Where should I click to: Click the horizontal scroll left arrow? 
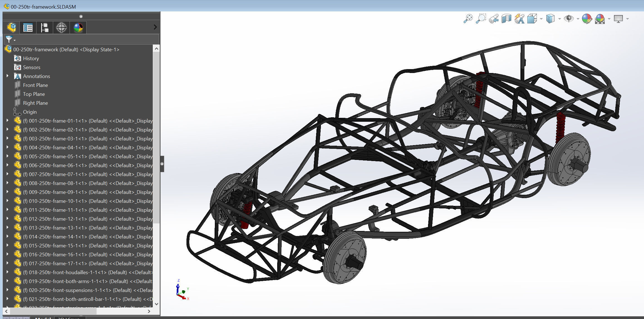pyautogui.click(x=6, y=311)
